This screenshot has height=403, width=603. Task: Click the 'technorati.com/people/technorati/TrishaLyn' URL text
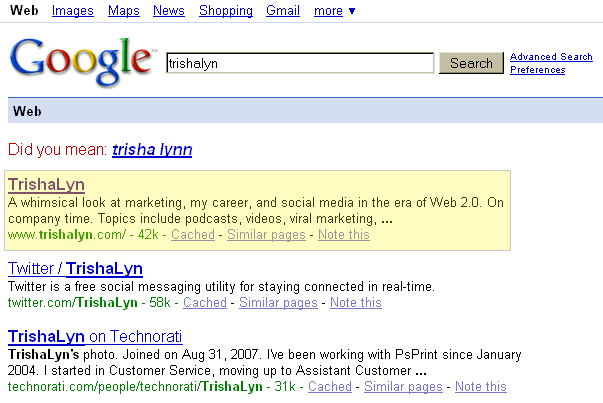(135, 386)
